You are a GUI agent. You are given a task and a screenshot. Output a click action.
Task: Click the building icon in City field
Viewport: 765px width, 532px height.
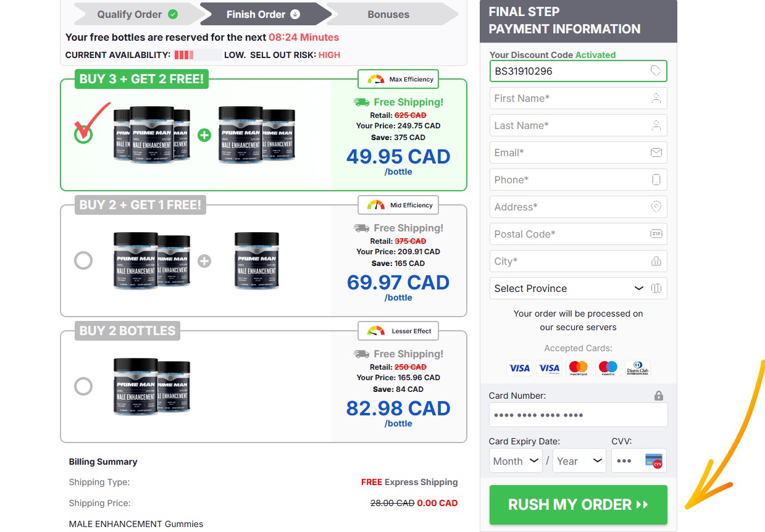[x=656, y=261]
